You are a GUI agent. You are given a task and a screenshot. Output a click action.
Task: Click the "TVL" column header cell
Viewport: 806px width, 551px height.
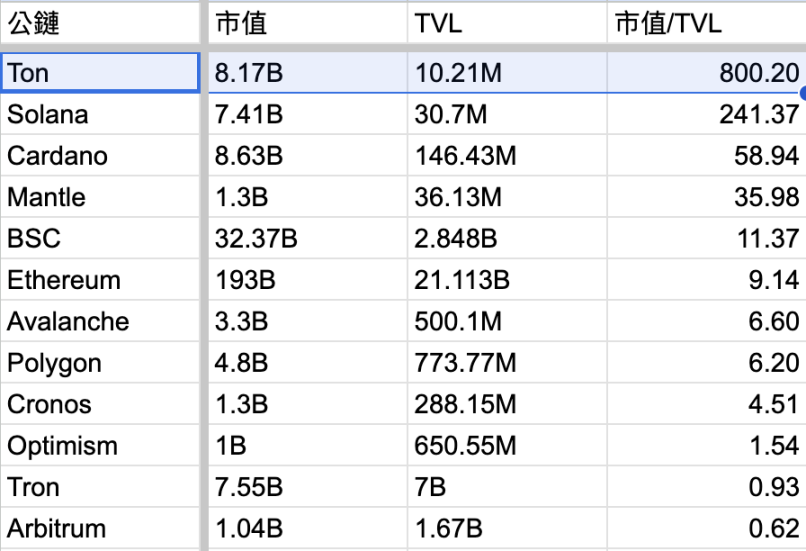(x=507, y=23)
